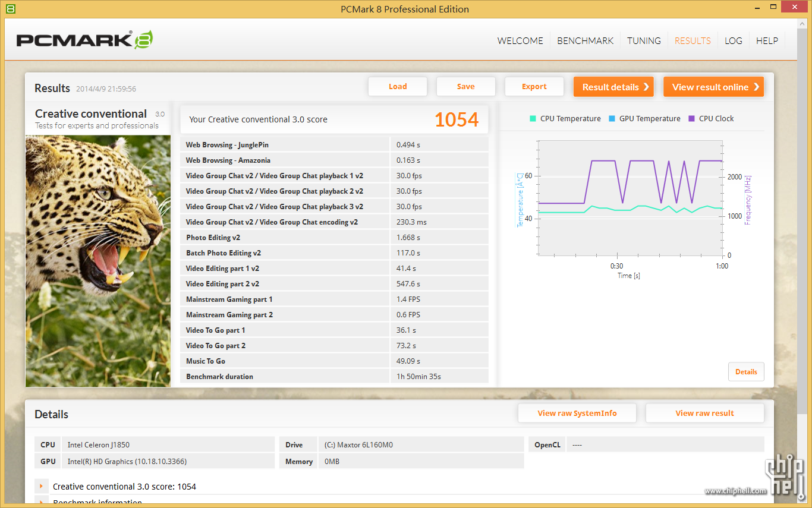Click the result date 2014/4/9 21:59:56

106,89
